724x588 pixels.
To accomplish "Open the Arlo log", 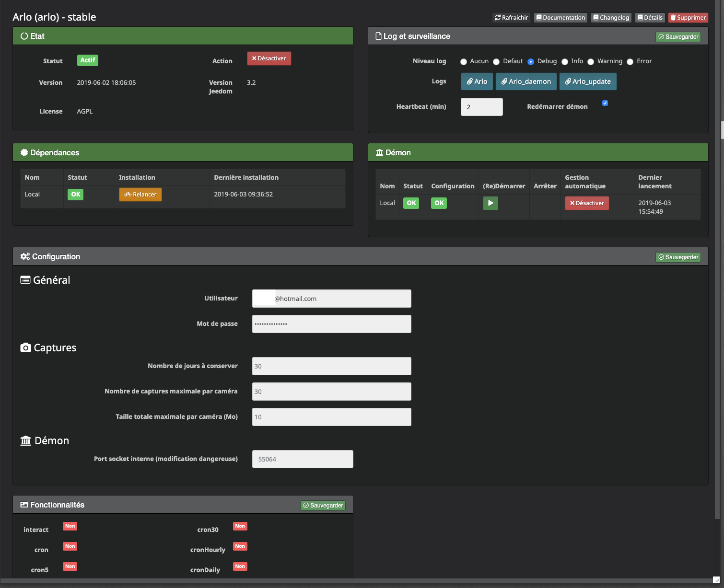I will pyautogui.click(x=477, y=81).
